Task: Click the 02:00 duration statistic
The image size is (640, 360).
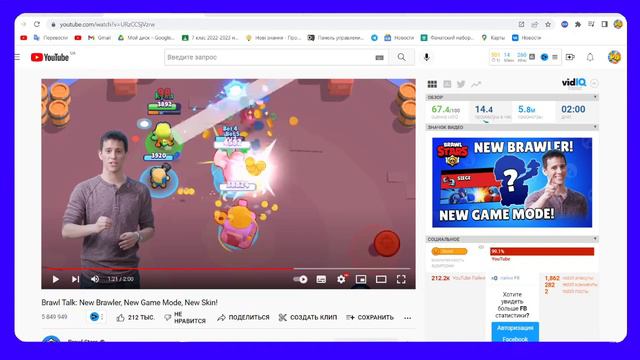Action: (573, 109)
